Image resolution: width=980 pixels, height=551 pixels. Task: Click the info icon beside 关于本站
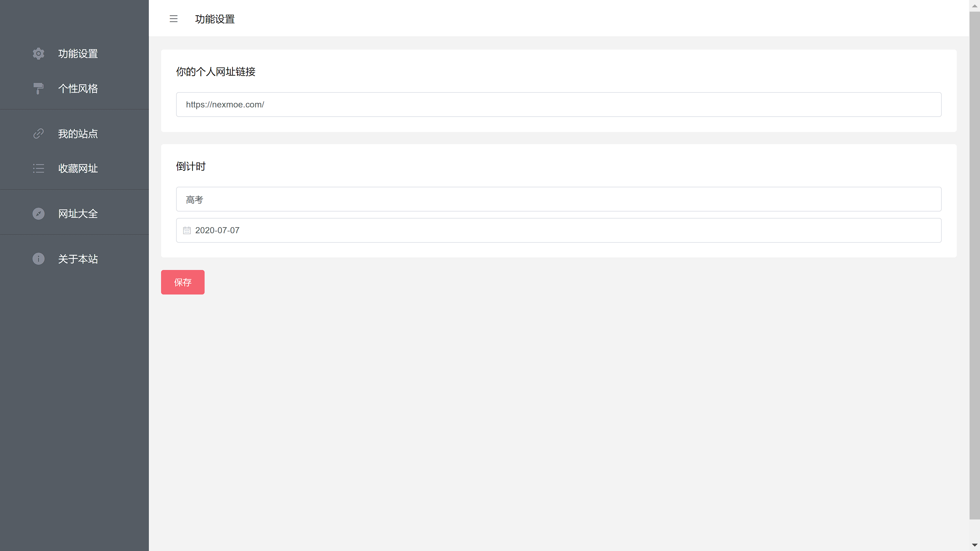point(38,259)
